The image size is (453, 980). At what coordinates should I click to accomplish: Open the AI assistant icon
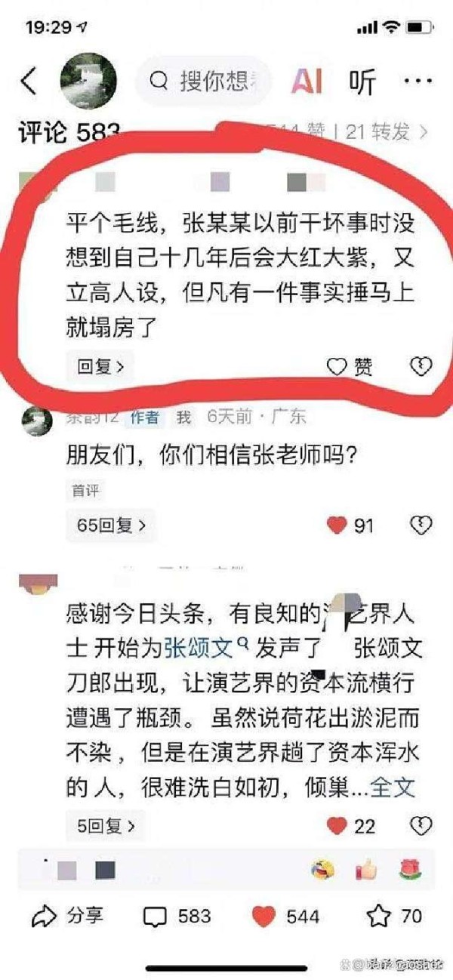pyautogui.click(x=307, y=81)
